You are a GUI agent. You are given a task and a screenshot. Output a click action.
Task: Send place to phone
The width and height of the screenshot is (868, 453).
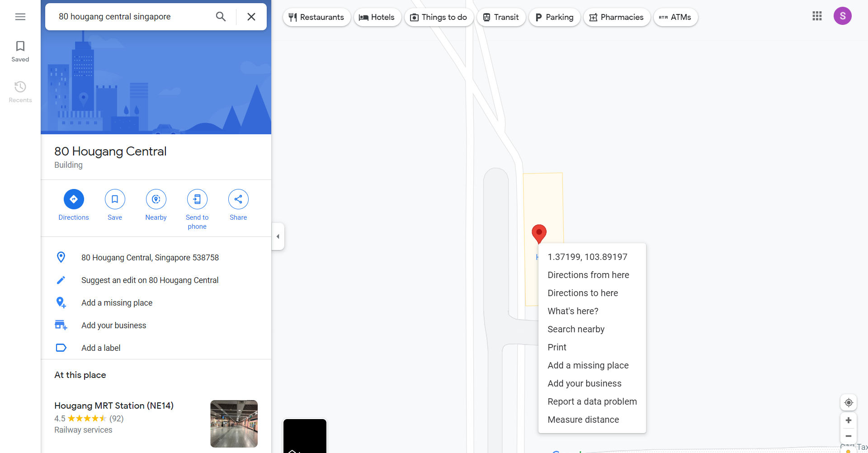[x=197, y=210]
